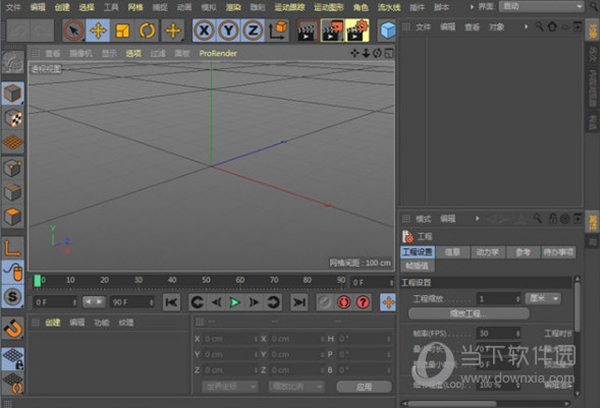
Task: Click the 90 F end frame field
Action: 132,302
